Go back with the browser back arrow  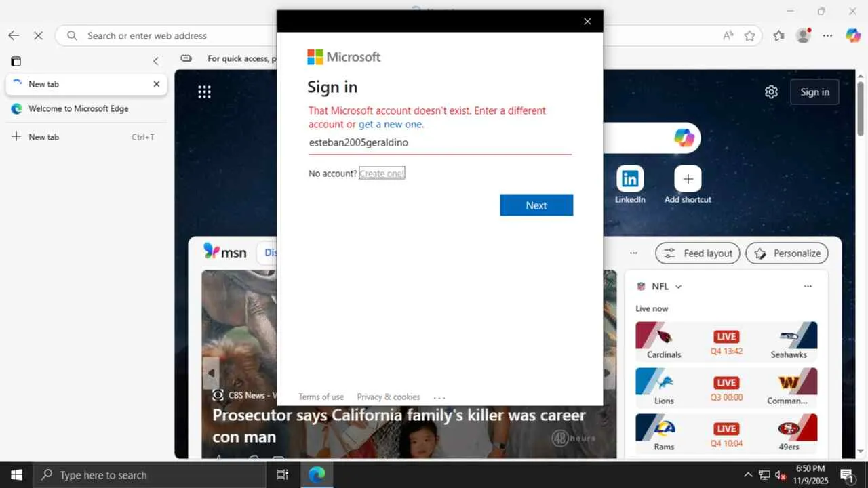point(14,35)
